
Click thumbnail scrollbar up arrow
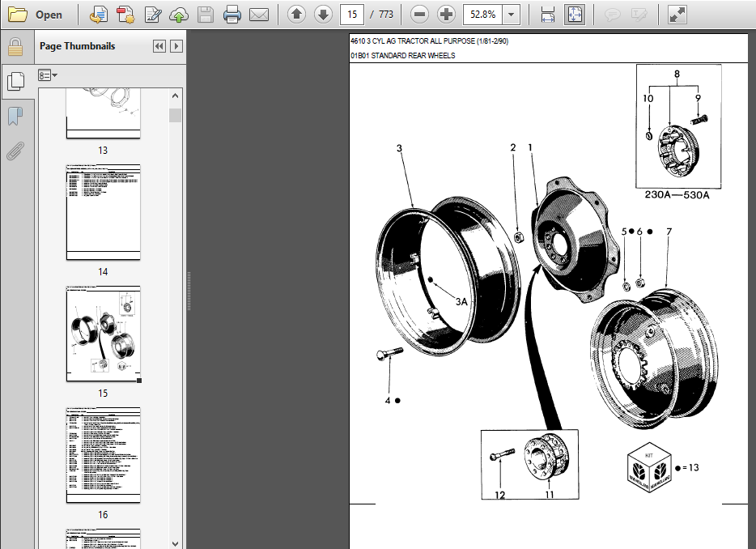(x=175, y=96)
